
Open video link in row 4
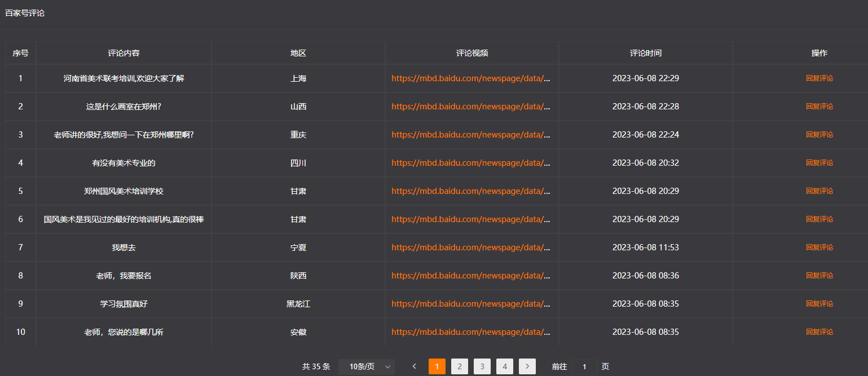(x=471, y=163)
